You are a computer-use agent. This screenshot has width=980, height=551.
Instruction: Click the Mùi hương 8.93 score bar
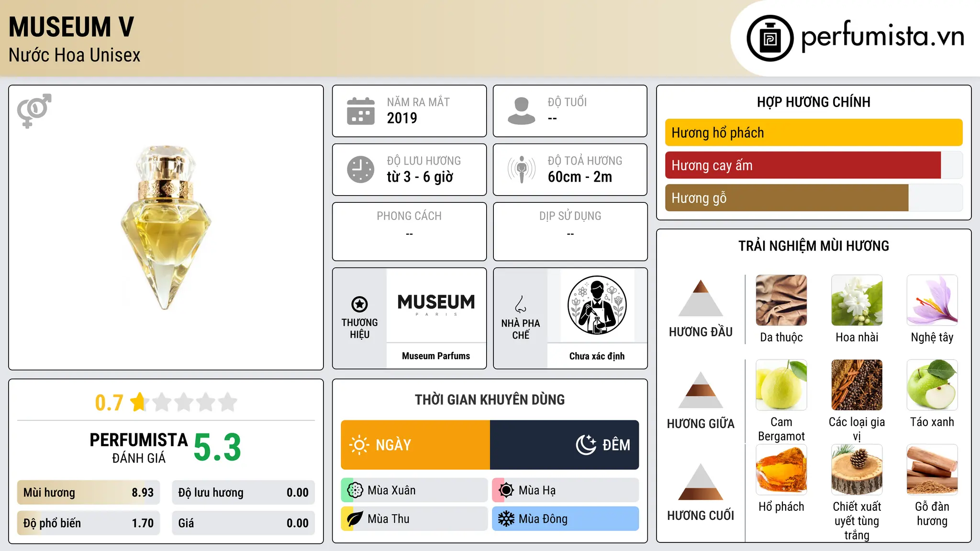pos(89,493)
